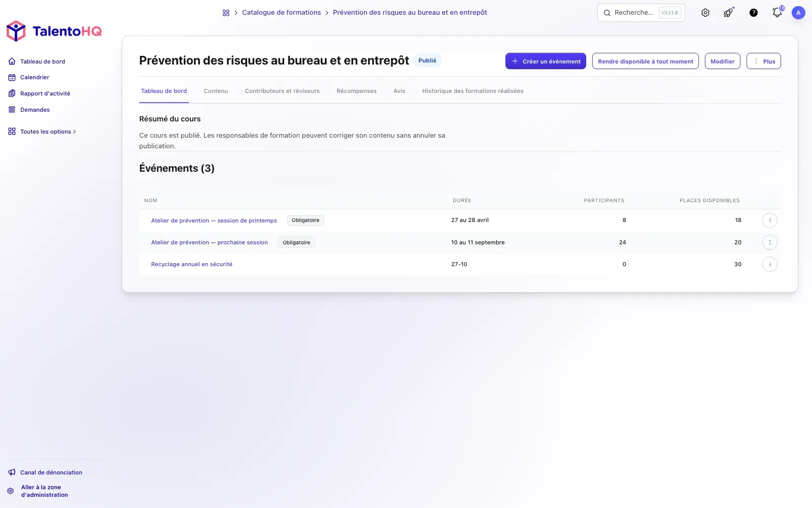Click the Tableau de bord home icon in sidebar
Image resolution: width=812 pixels, height=508 pixels.
[12, 61]
